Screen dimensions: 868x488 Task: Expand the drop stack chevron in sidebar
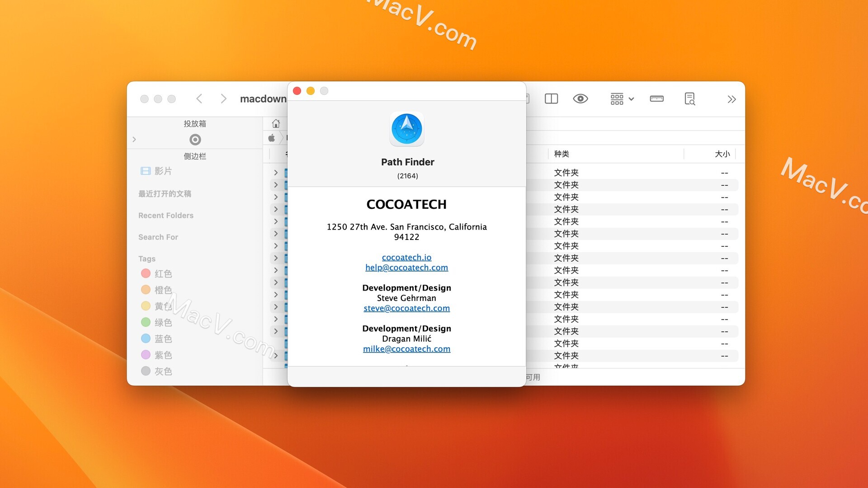(134, 140)
